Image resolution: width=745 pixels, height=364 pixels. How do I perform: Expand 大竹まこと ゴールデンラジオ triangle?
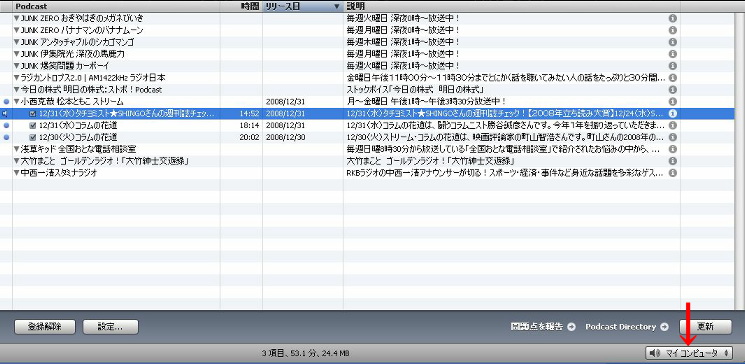pos(17,162)
